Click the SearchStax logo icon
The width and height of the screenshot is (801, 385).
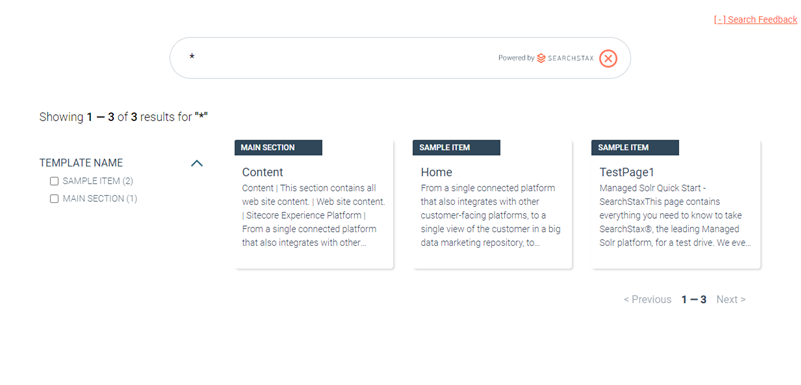[x=541, y=58]
